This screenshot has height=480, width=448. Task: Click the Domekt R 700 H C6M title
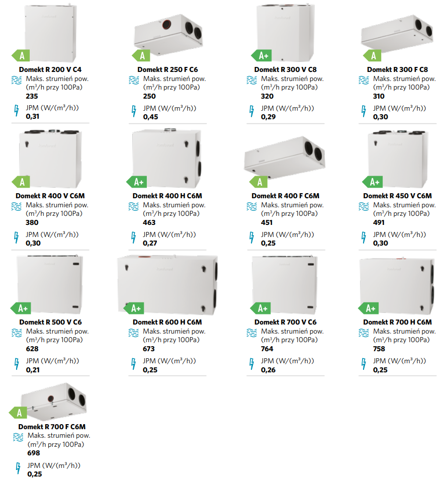tap(398, 322)
